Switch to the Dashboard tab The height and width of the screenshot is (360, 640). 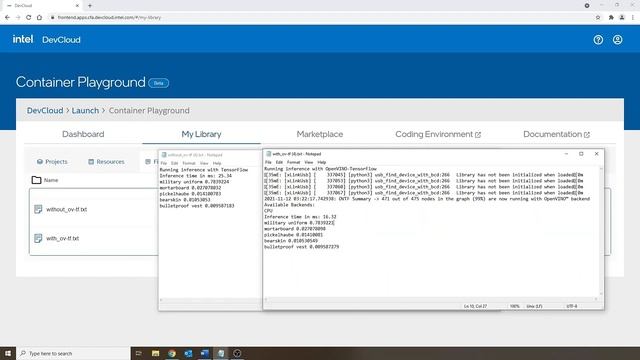[83, 134]
